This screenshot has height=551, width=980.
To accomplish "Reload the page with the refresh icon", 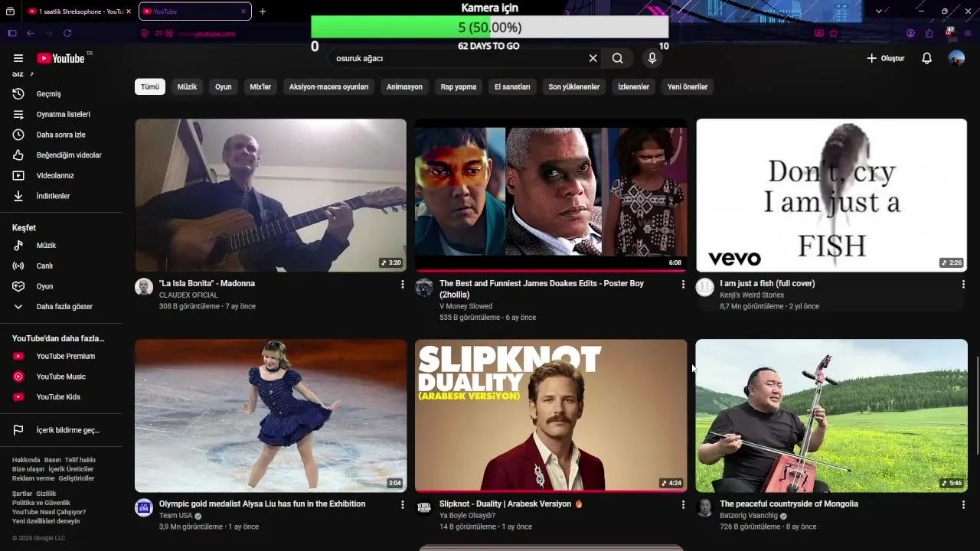I will (67, 34).
